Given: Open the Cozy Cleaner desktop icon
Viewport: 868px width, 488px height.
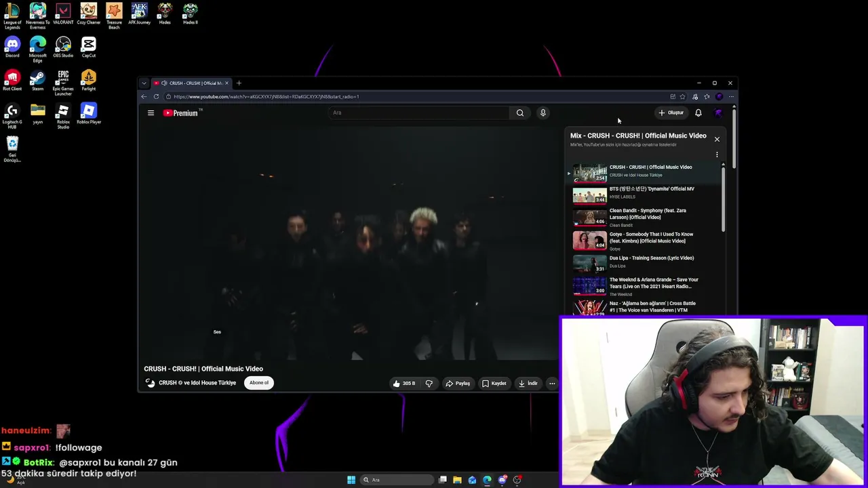Looking at the screenshot, I should (x=88, y=14).
